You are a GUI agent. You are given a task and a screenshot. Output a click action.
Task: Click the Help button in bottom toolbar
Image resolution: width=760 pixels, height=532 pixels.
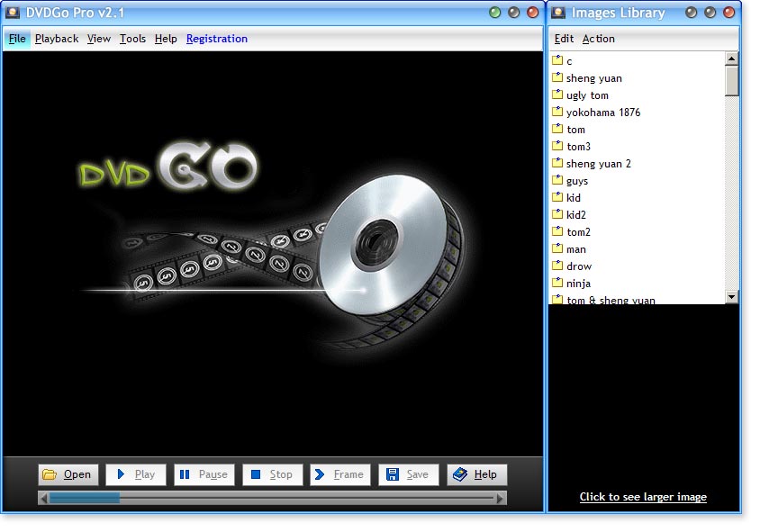477,474
